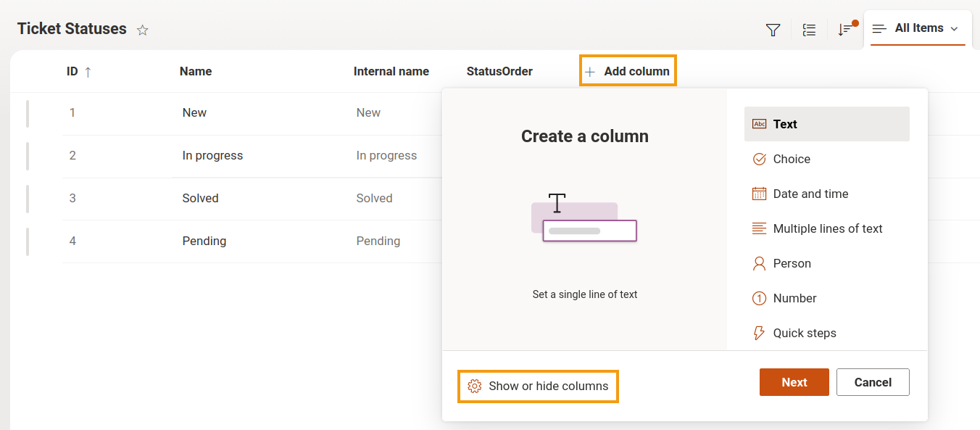Click ID cell 3

click(x=72, y=198)
